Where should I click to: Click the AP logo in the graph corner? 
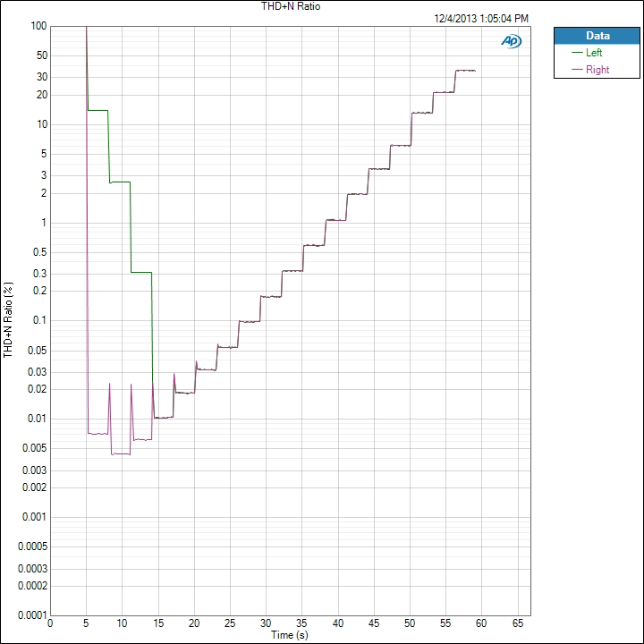[x=513, y=41]
